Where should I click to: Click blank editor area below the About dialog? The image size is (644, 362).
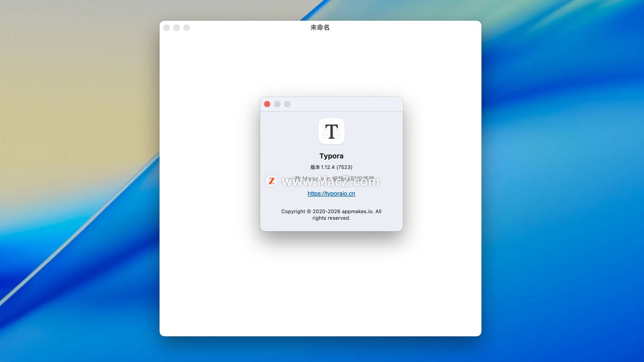tap(320, 285)
